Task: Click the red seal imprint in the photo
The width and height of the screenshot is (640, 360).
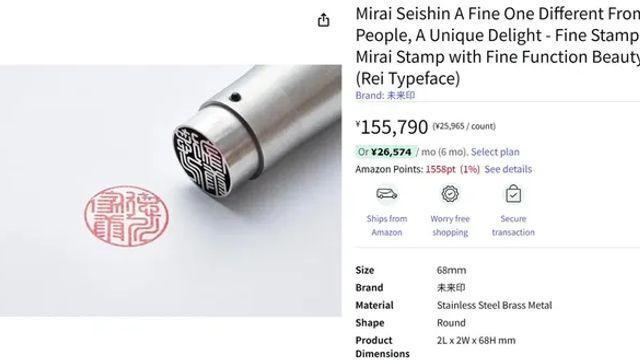Action: (127, 216)
